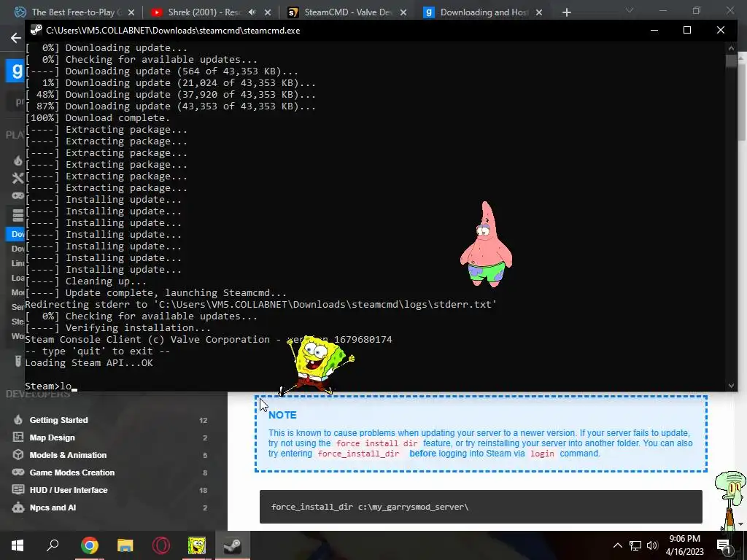This screenshot has width=747, height=560.
Task: Click the Squidward character at right edge
Action: [x=730, y=501]
